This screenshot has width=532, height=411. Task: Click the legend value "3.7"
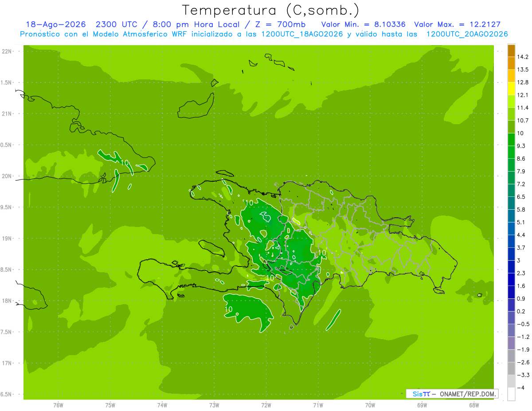pyautogui.click(x=521, y=248)
